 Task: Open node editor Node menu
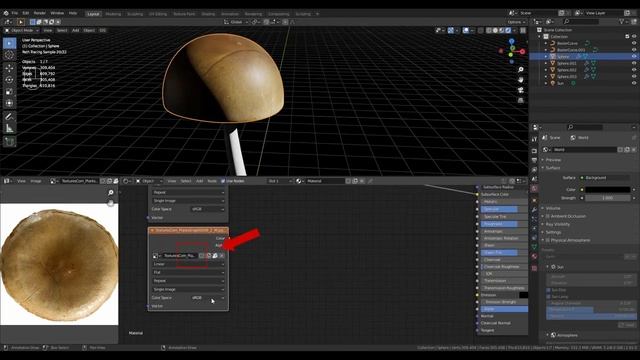(x=212, y=181)
